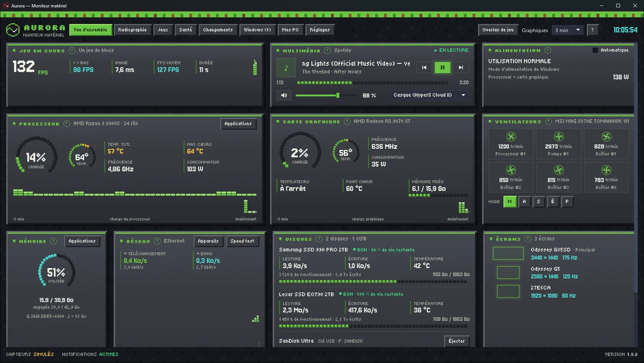Viewport: 644px width, 363px height.
Task: Launch the Speed test
Action: click(242, 241)
